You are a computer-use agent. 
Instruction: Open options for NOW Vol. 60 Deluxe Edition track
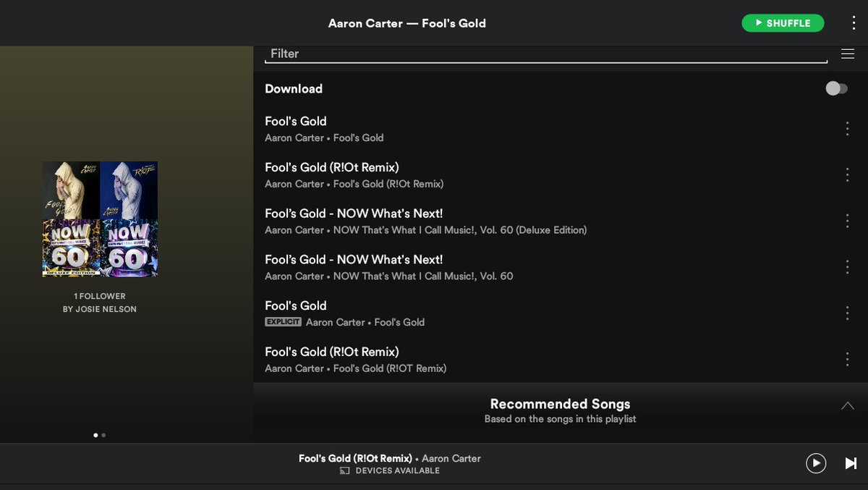(847, 221)
